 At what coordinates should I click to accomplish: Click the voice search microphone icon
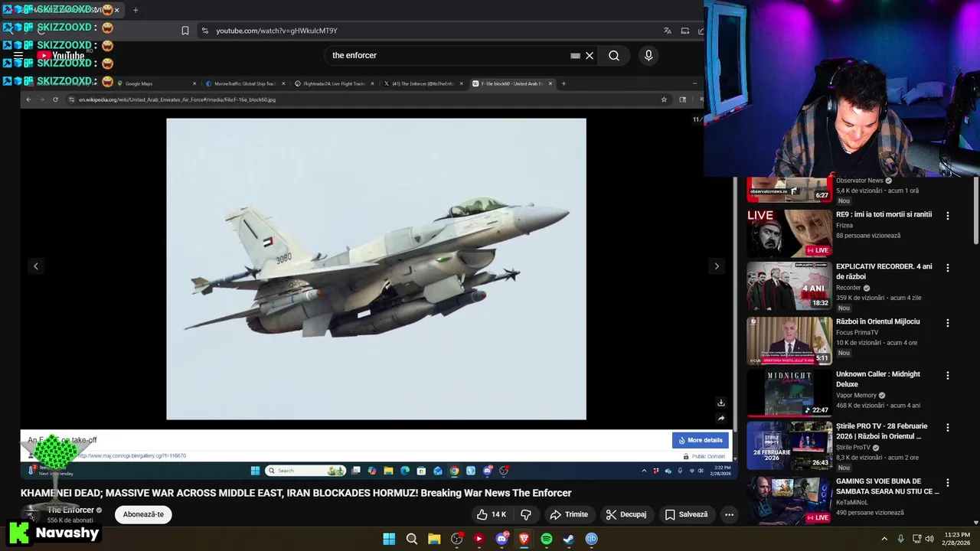click(648, 55)
